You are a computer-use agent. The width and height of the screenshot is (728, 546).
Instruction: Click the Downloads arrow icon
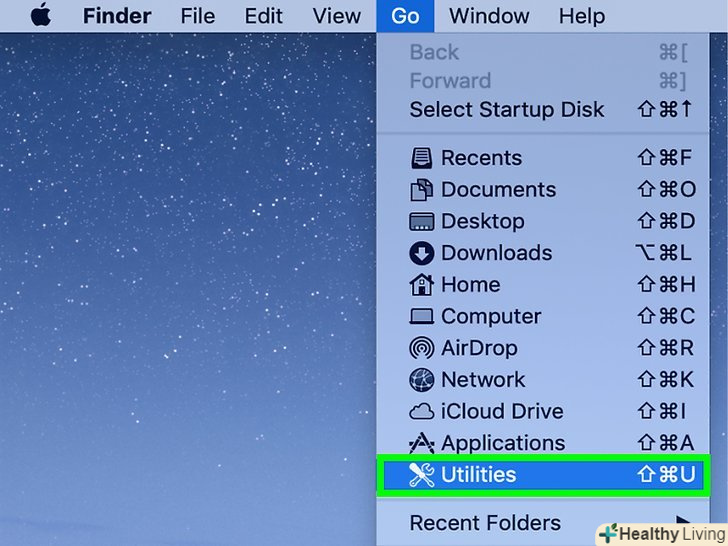[422, 253]
